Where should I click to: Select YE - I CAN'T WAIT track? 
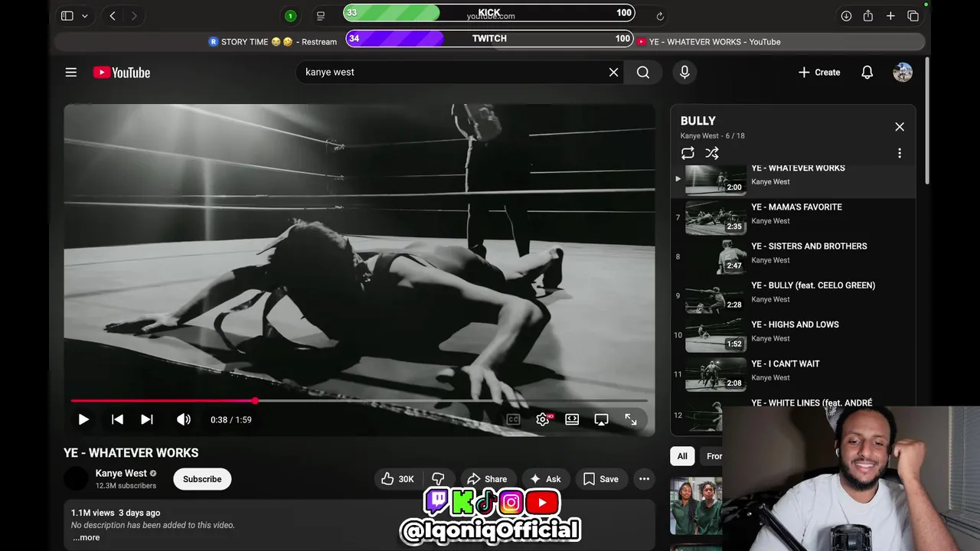(x=793, y=373)
